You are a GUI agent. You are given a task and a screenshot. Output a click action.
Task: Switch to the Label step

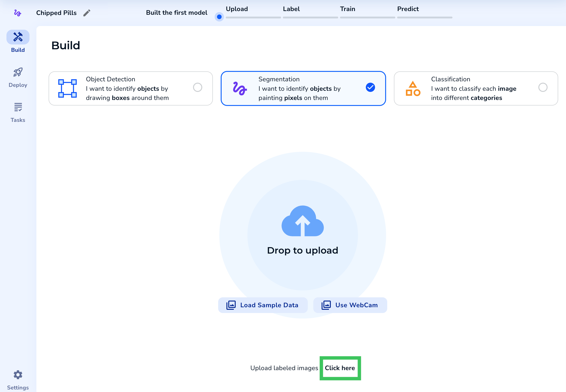[x=291, y=9]
